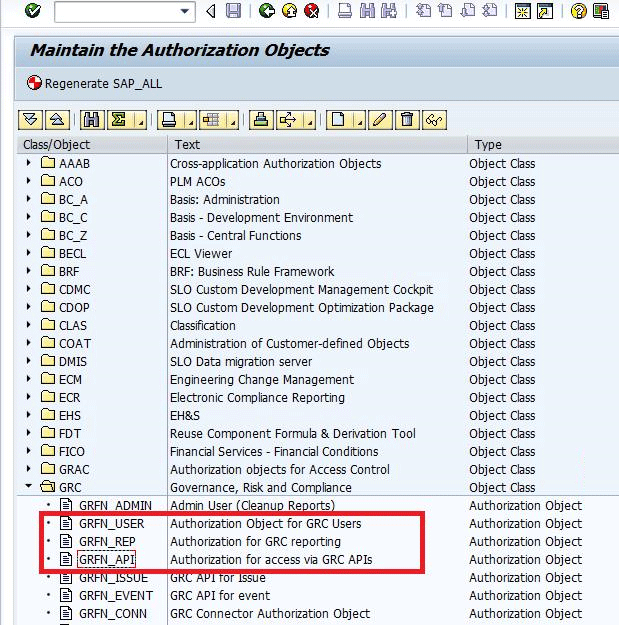This screenshot has width=619, height=625.
Task: Click the standard toolbar Print icon
Action: coord(345,11)
